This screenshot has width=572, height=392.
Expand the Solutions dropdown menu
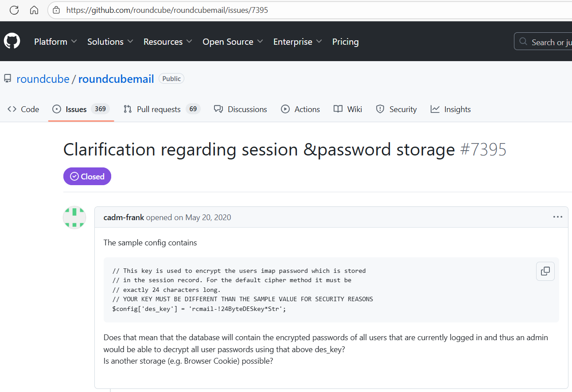110,42
